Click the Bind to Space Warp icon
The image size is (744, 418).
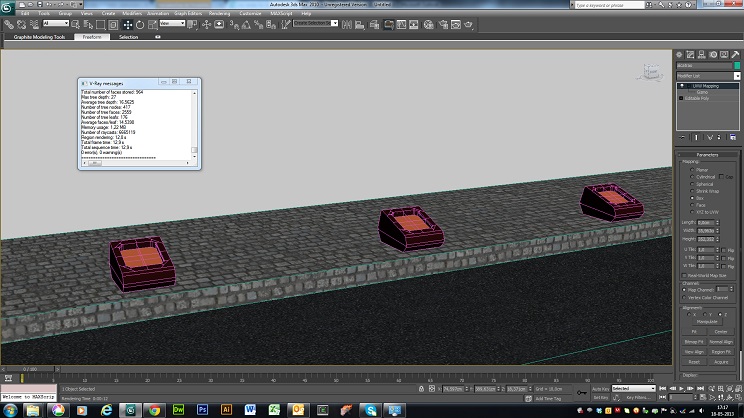pos(34,24)
